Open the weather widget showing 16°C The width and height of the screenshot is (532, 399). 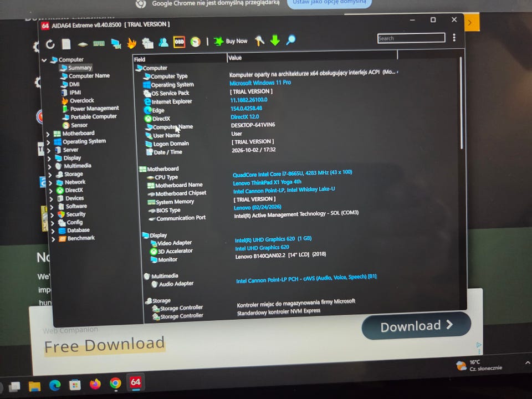click(479, 365)
